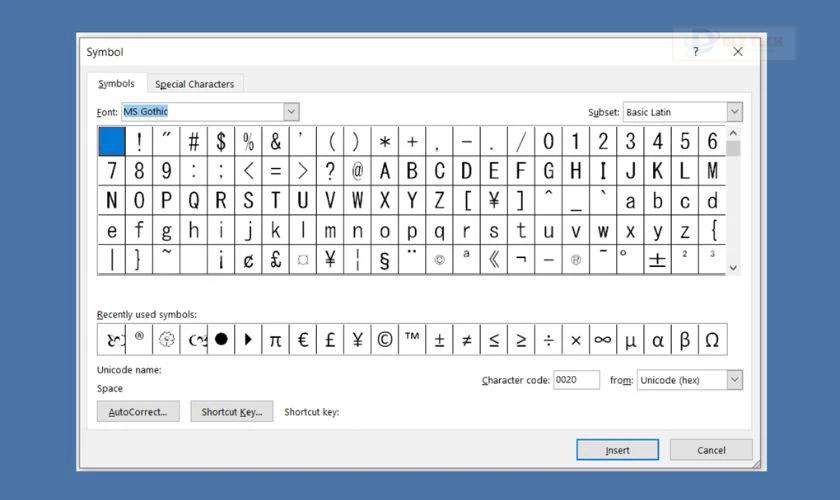Select the inverted exclamation ¡ symbol
The width and height of the screenshot is (840, 500).
coord(221,260)
